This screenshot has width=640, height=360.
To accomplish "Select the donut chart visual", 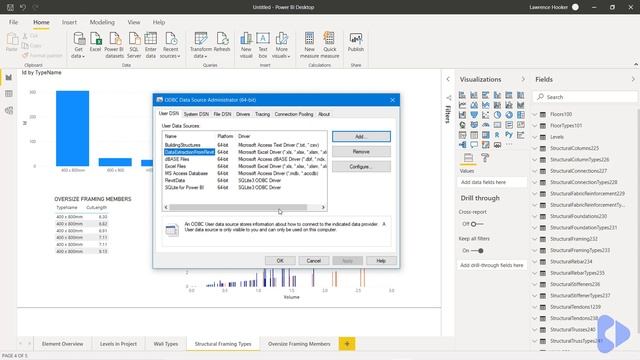I will (x=509, y=115).
